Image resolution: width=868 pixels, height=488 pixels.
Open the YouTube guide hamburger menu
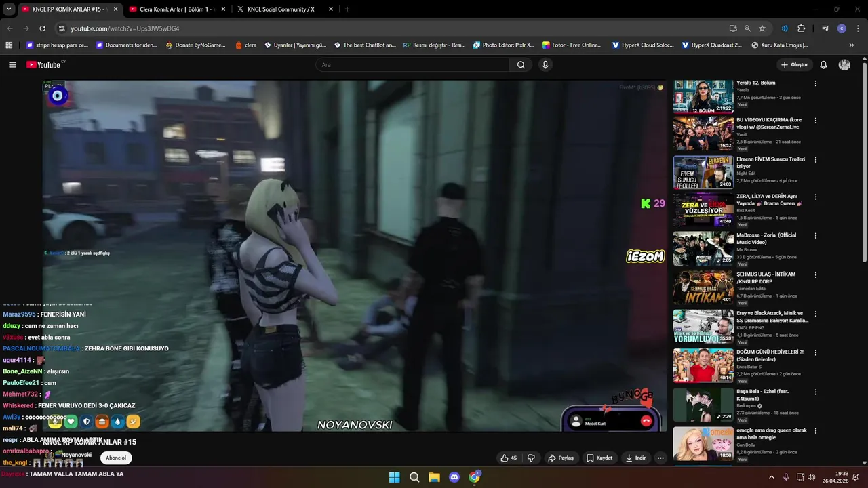(x=13, y=65)
